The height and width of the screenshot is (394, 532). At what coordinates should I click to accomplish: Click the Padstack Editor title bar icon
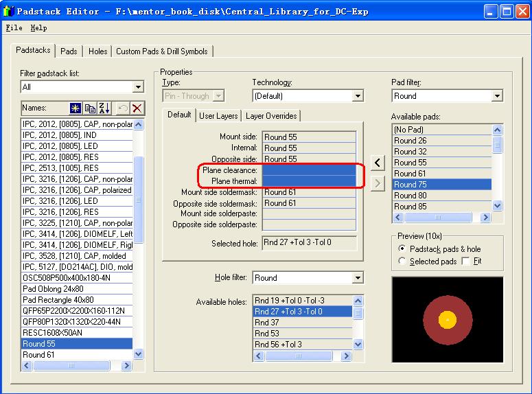click(x=9, y=12)
